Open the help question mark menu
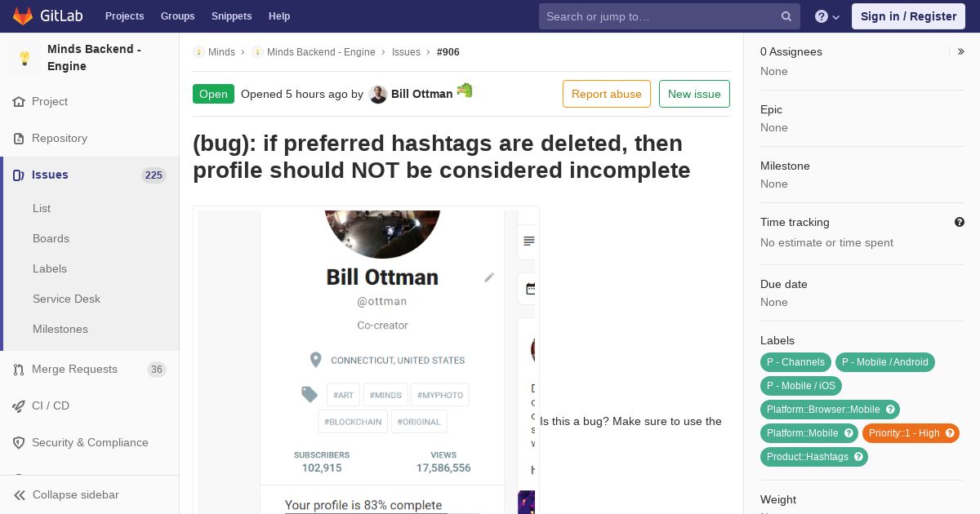Screen dimensions: 980x514 [x=827, y=16]
